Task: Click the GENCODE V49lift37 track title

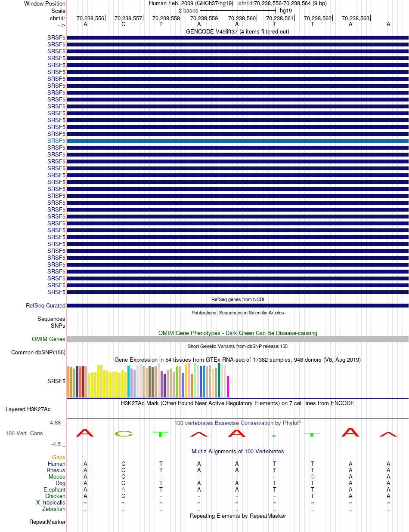Action: 238,31
